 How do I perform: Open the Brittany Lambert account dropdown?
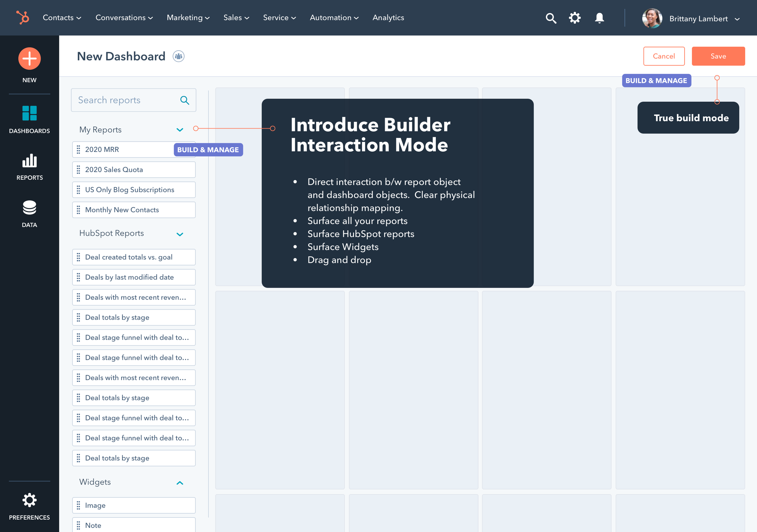pos(737,19)
